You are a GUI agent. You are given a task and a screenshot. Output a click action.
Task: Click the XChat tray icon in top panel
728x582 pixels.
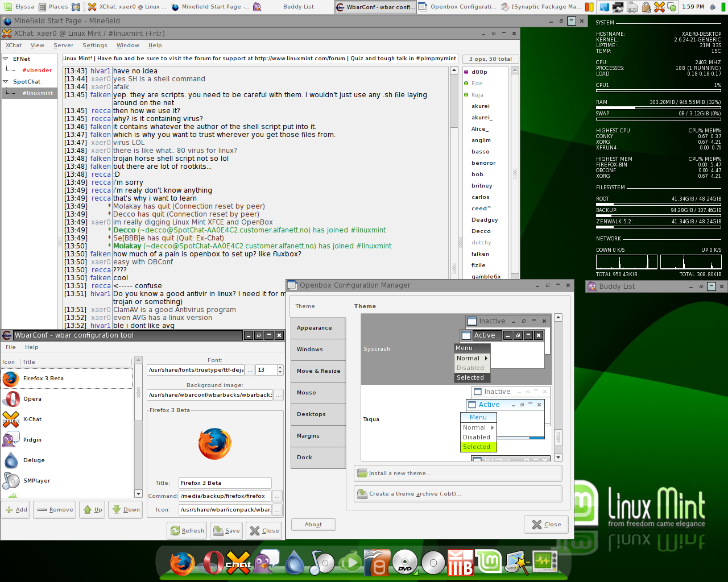point(659,7)
